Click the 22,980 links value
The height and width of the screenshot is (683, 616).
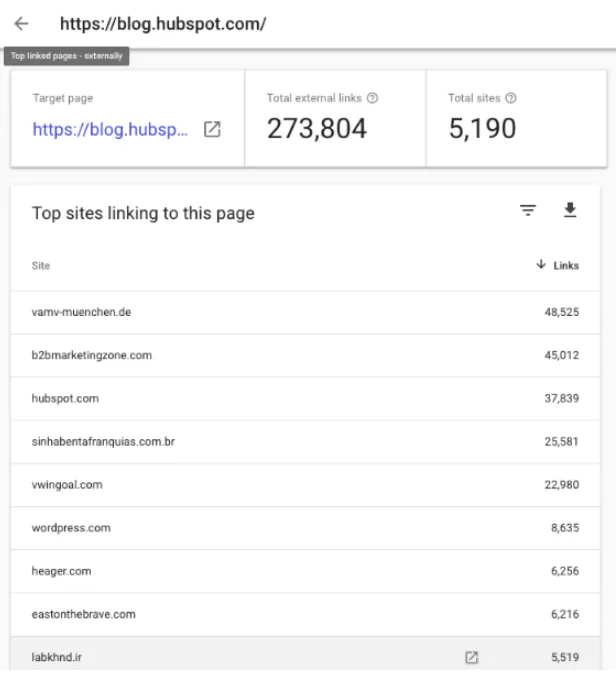pyautogui.click(x=562, y=484)
